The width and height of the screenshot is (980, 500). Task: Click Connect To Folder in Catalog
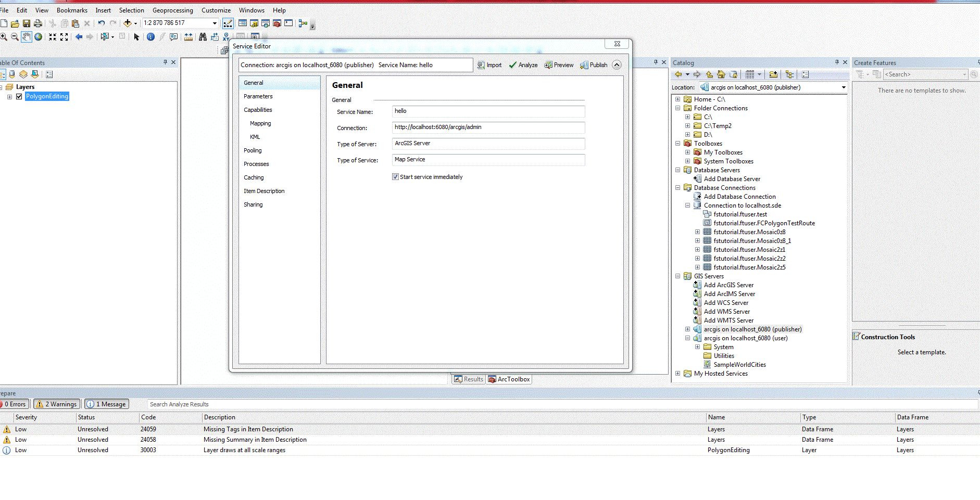(x=773, y=74)
